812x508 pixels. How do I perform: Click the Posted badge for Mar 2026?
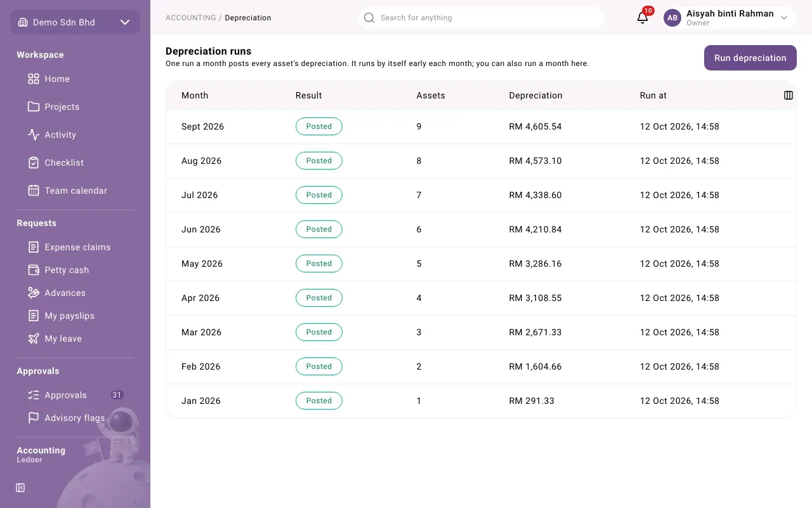tap(319, 332)
